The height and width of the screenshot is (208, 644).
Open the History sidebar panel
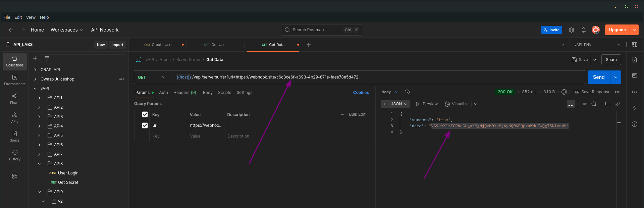click(15, 155)
